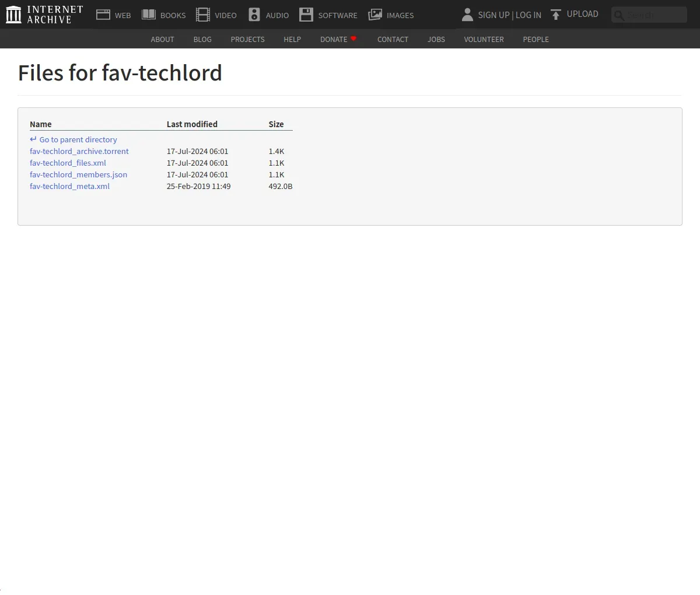Click the members.json row modified date
This screenshot has height=595, width=700.
[198, 175]
